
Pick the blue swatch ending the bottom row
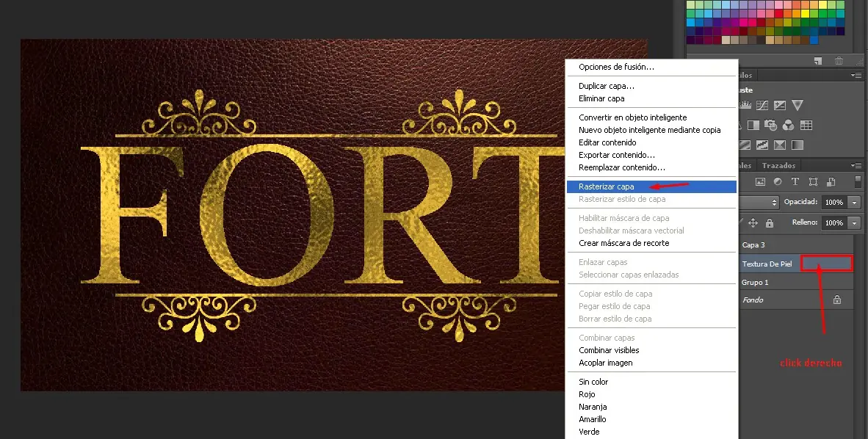(814, 40)
